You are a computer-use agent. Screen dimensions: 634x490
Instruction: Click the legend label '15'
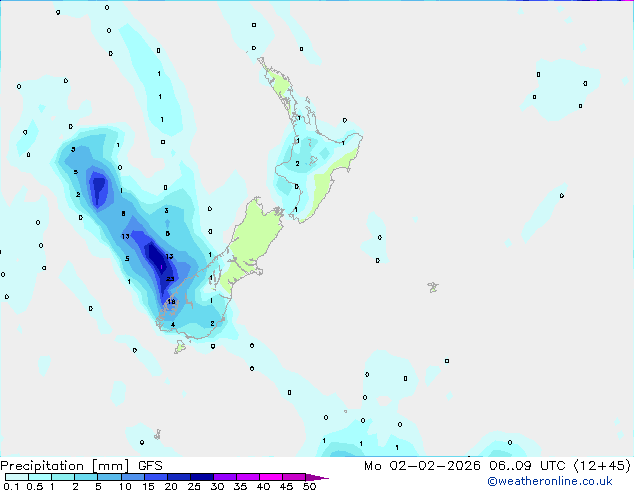[x=148, y=486]
